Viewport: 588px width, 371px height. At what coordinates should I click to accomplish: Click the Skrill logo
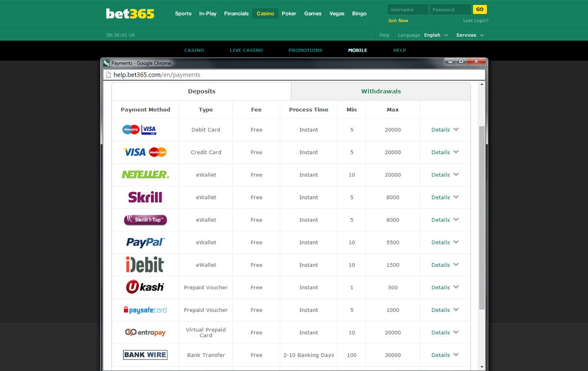pyautogui.click(x=145, y=197)
